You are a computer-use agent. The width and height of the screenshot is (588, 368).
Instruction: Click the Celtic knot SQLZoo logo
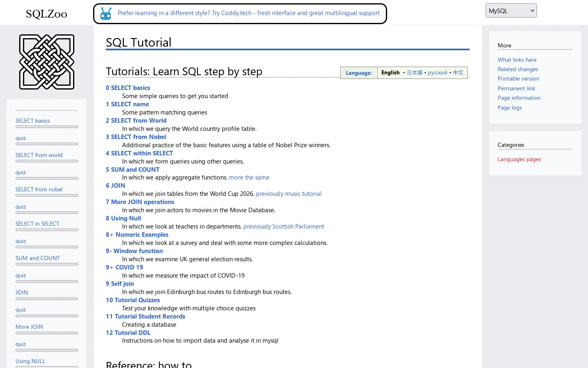pyautogui.click(x=47, y=62)
